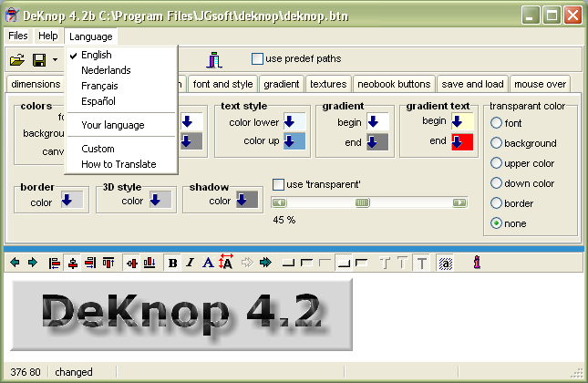
Task: Select 'background' transparent color radio
Action: [x=496, y=143]
